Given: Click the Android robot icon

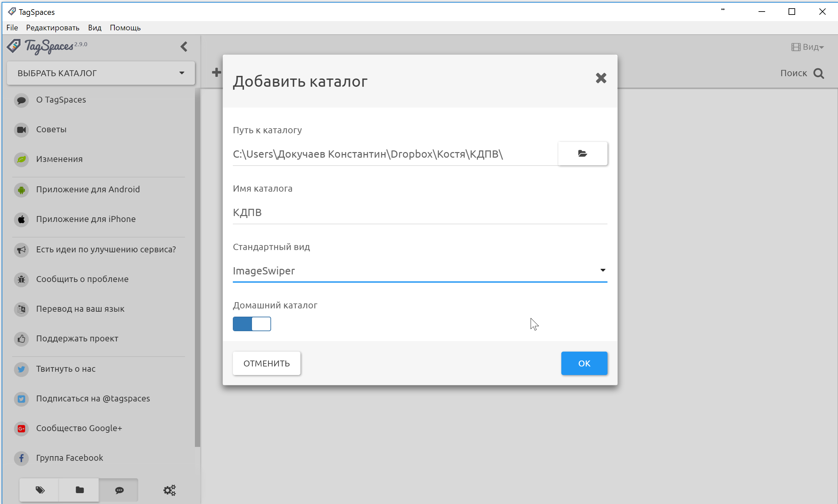Looking at the screenshot, I should [21, 190].
